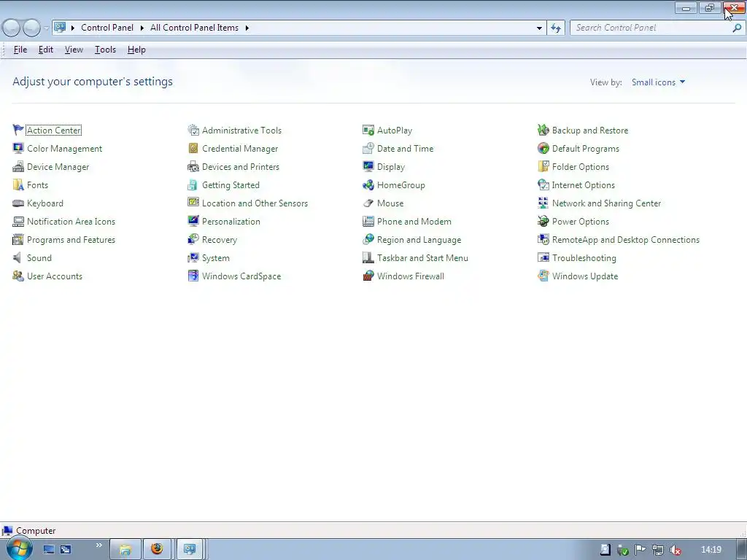Open Region and Language link
Image resolution: width=747 pixels, height=560 pixels.
point(419,240)
